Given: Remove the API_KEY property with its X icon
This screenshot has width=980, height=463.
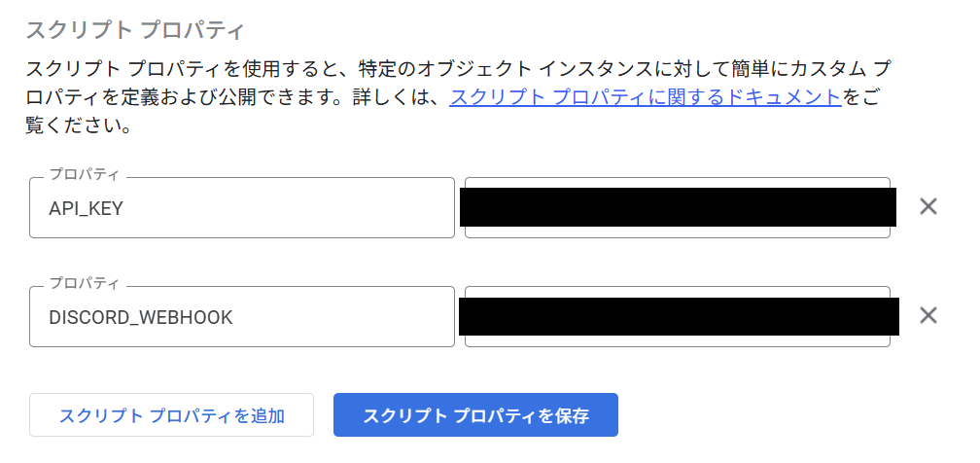Looking at the screenshot, I should coord(928,206).
